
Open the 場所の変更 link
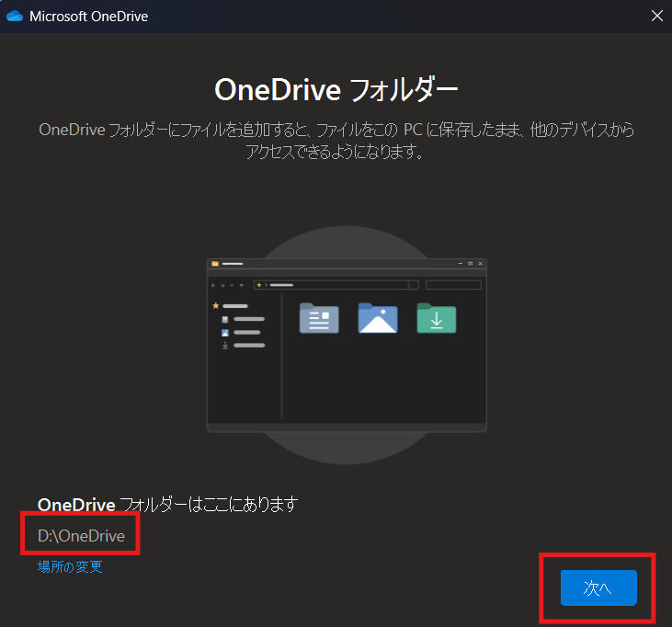(70, 567)
